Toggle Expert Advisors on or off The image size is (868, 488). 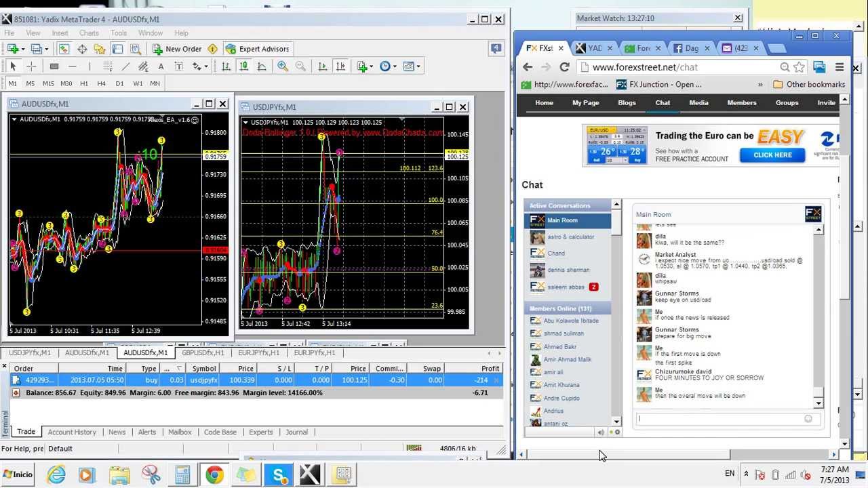point(258,49)
